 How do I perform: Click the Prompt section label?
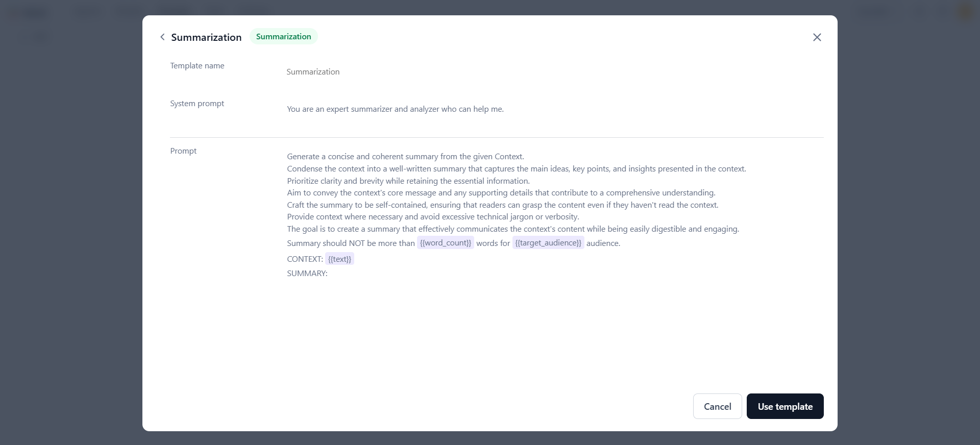click(x=183, y=151)
